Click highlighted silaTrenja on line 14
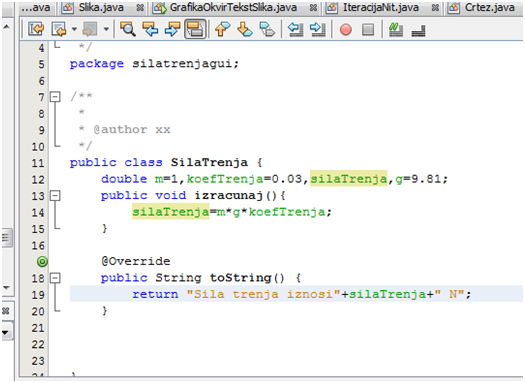Screen dimensions: 525x383 (170, 212)
